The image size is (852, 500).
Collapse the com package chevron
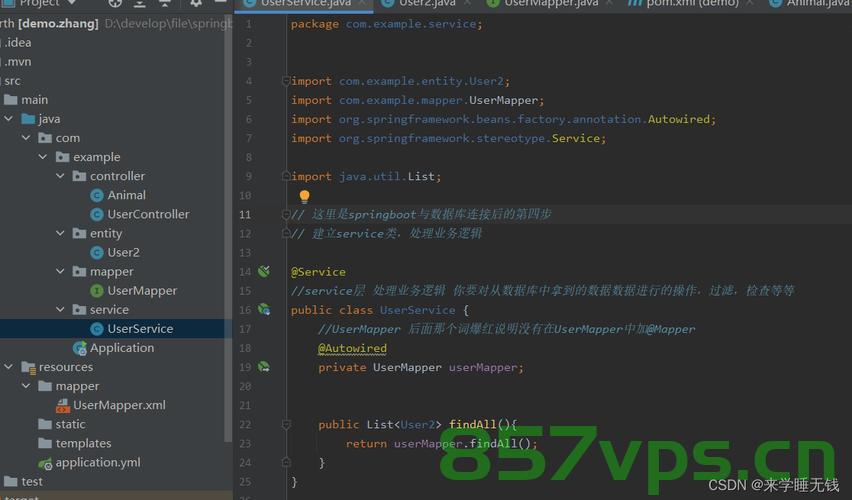(x=26, y=138)
